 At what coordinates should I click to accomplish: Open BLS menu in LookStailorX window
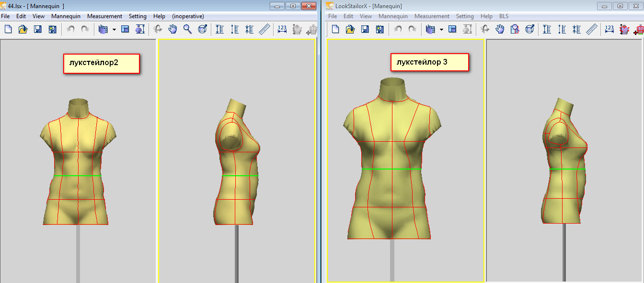coord(504,16)
